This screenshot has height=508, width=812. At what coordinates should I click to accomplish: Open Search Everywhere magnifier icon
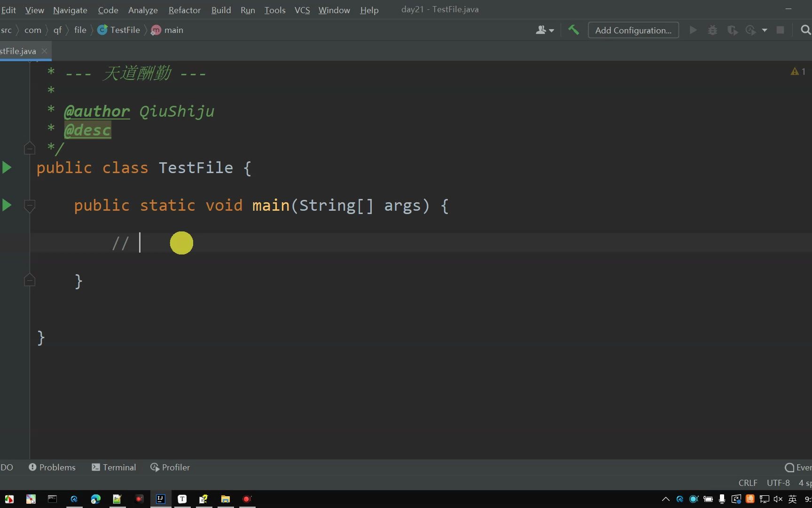coord(805,30)
